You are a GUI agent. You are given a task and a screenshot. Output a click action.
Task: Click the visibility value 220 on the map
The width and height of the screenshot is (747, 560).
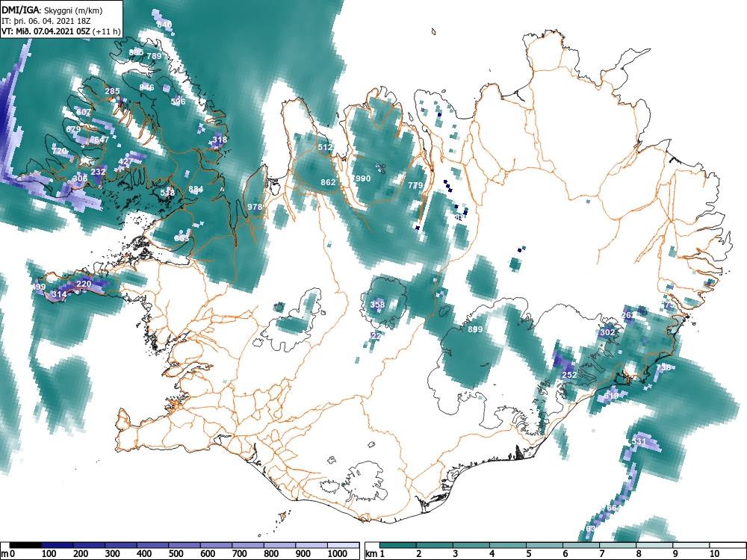(x=84, y=284)
